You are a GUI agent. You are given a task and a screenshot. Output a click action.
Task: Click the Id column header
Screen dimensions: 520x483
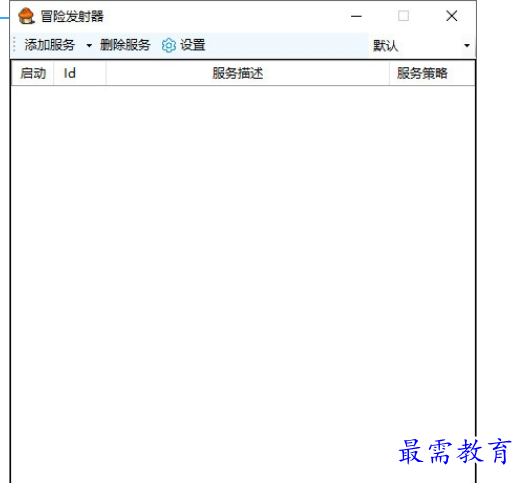80,73
